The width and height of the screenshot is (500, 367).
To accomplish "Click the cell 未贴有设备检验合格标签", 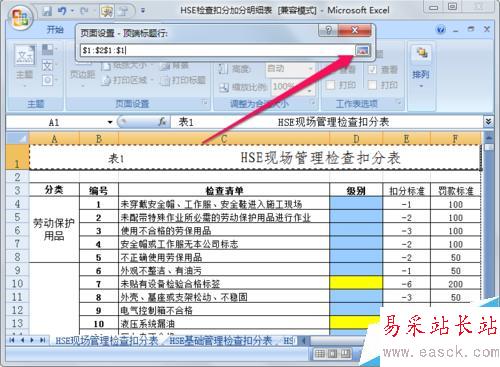I will pyautogui.click(x=224, y=283).
